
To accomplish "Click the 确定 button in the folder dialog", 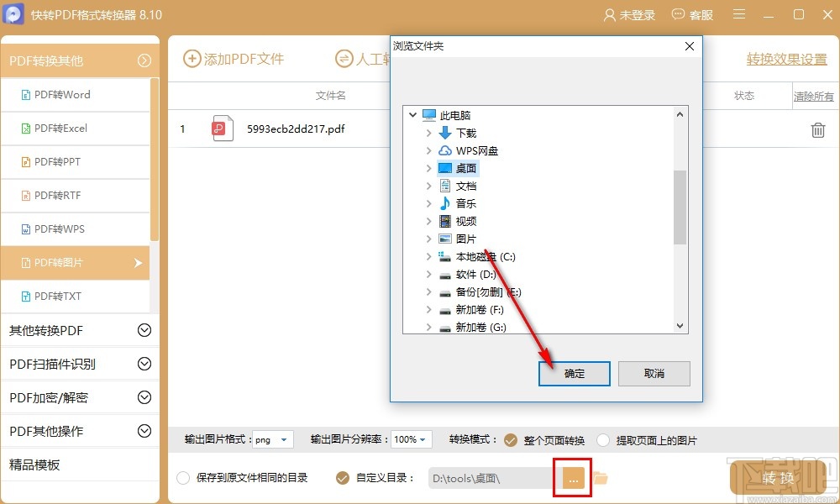I will [574, 374].
